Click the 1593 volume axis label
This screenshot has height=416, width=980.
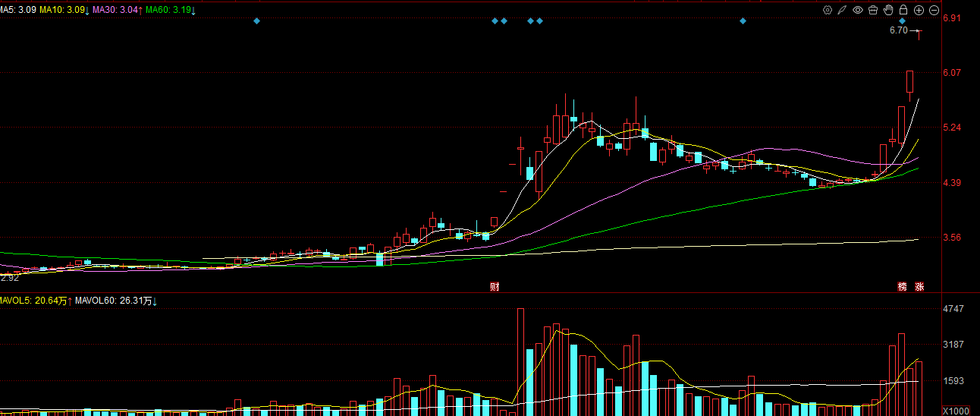pos(953,381)
